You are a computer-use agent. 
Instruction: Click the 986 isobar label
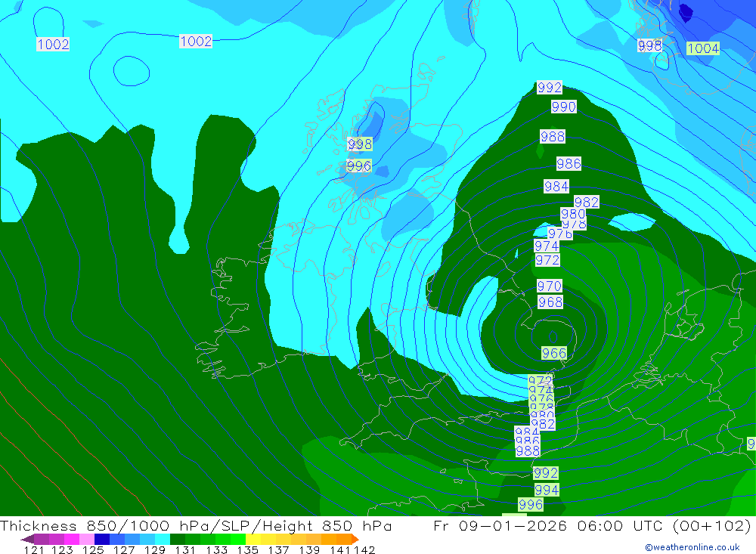pyautogui.click(x=569, y=163)
